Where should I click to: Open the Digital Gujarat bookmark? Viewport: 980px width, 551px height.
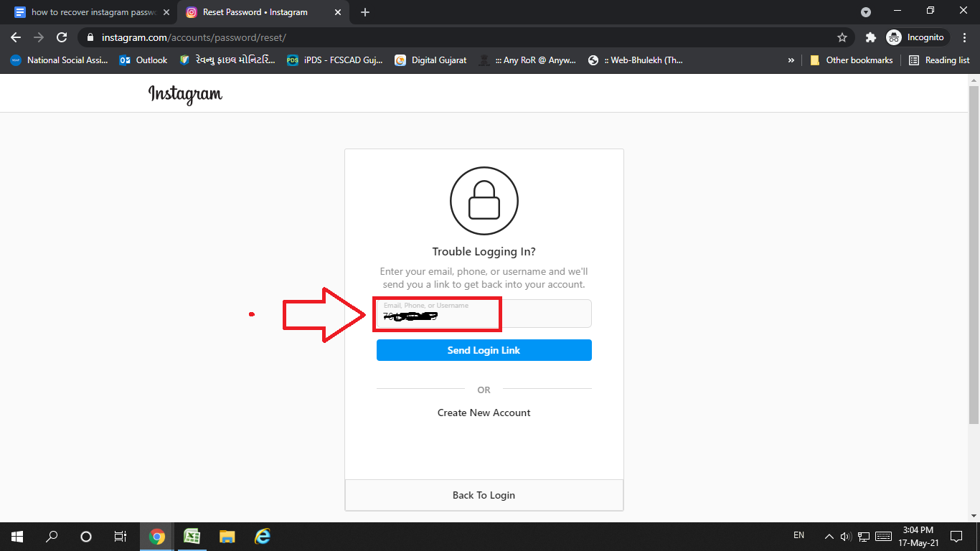point(430,60)
